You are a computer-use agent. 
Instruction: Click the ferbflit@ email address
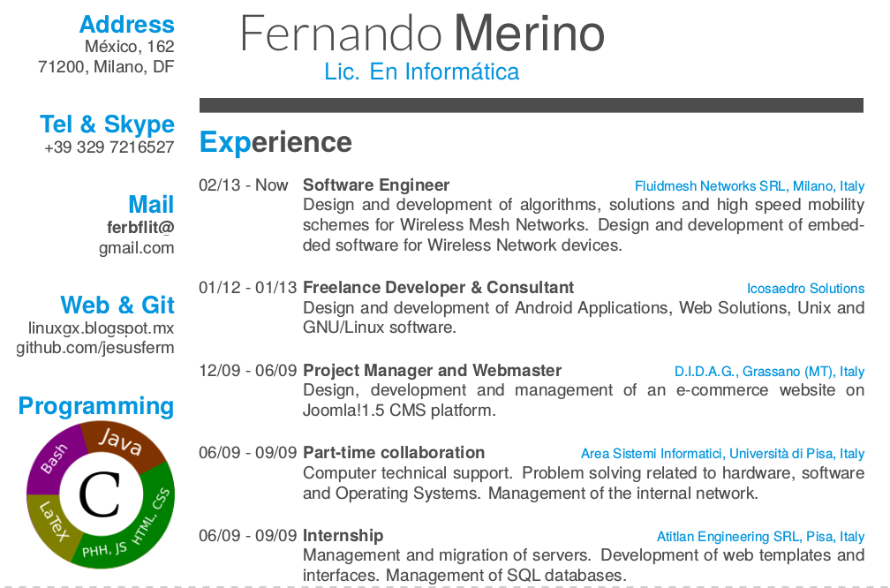pyautogui.click(x=140, y=228)
